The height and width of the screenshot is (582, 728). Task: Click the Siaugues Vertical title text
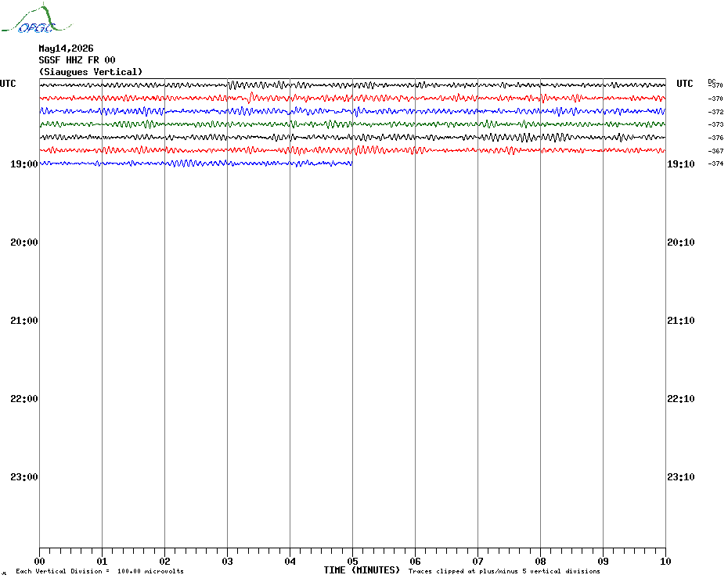(91, 72)
